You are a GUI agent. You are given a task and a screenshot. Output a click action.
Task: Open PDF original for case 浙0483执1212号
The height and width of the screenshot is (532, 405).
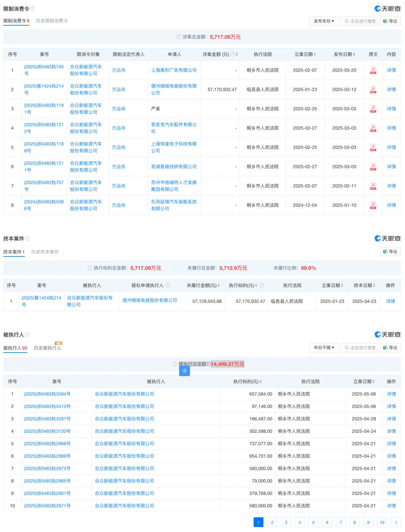click(x=373, y=128)
